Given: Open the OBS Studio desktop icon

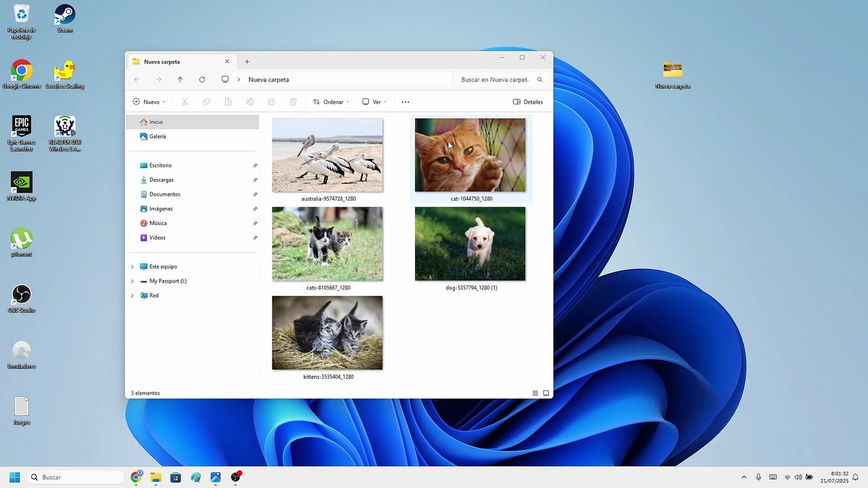Looking at the screenshot, I should click(x=22, y=298).
